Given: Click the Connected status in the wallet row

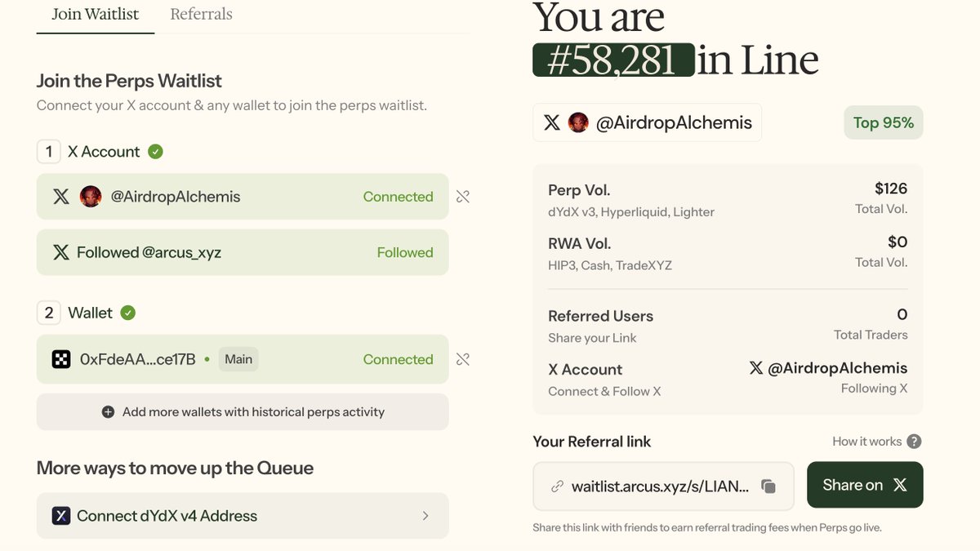Looking at the screenshot, I should tap(399, 359).
